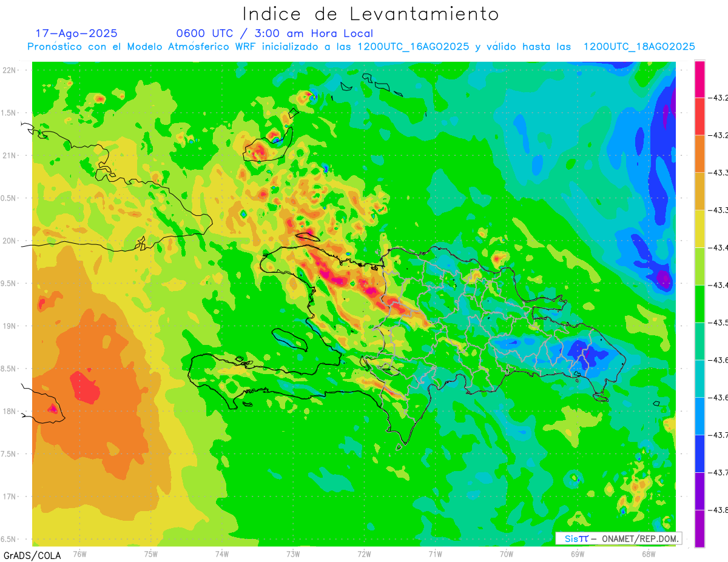Click the '0600 UTC / 3:00 am Hora Local' text
Image resolution: width=728 pixels, height=562 pixels.
274,33
